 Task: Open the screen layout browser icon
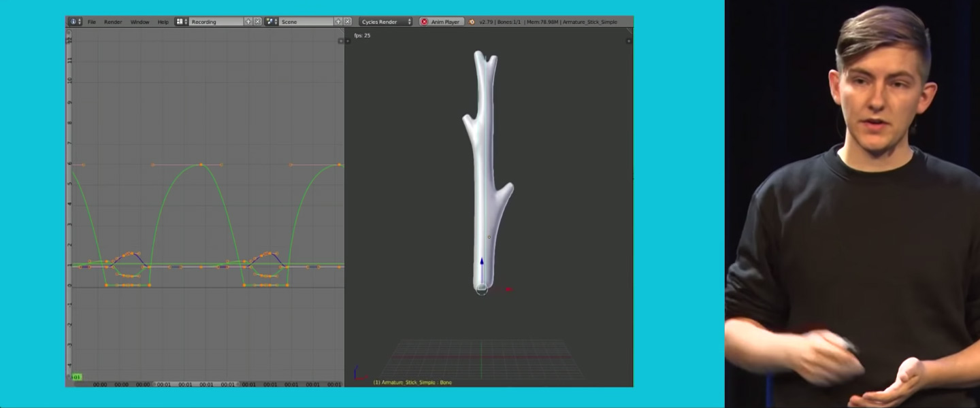[x=180, y=22]
